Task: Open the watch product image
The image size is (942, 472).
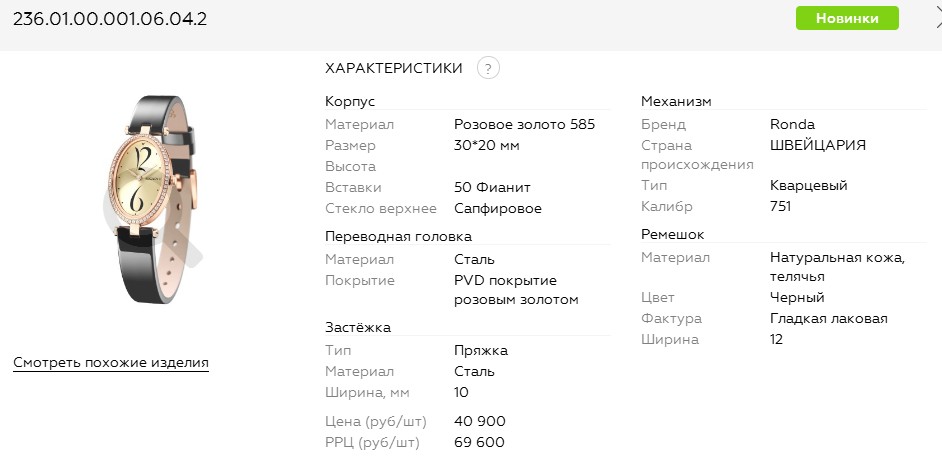Action: [x=153, y=198]
